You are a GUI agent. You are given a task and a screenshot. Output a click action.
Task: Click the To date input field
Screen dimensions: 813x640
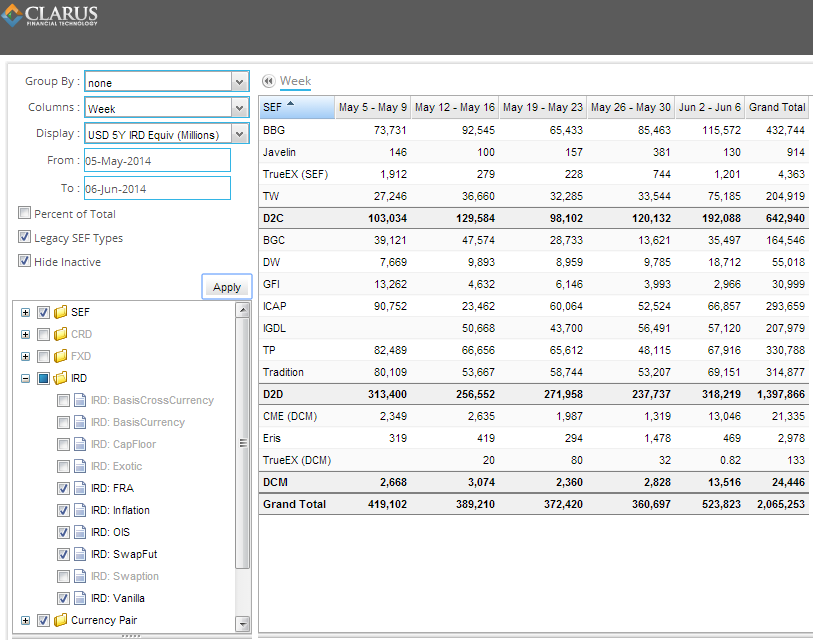click(157, 188)
